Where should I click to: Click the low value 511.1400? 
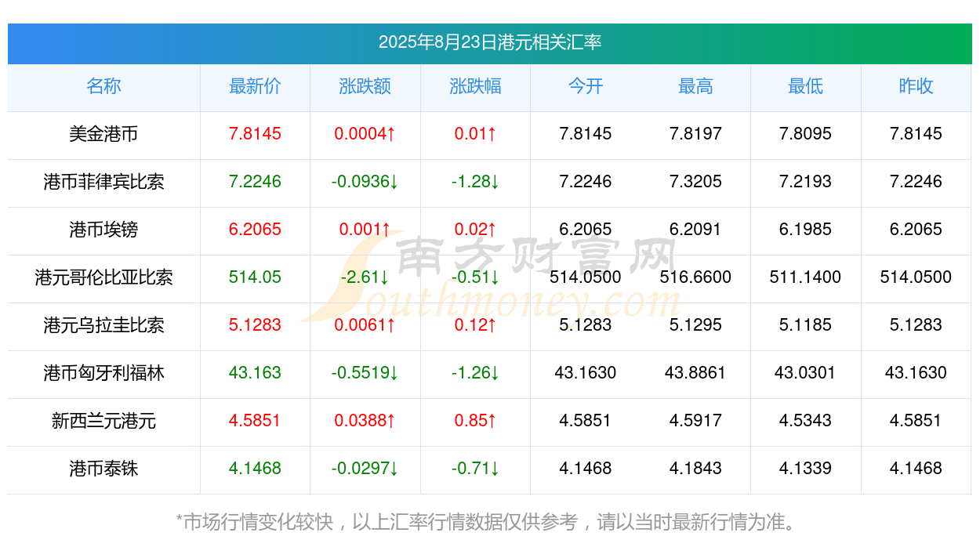pyautogui.click(x=806, y=277)
